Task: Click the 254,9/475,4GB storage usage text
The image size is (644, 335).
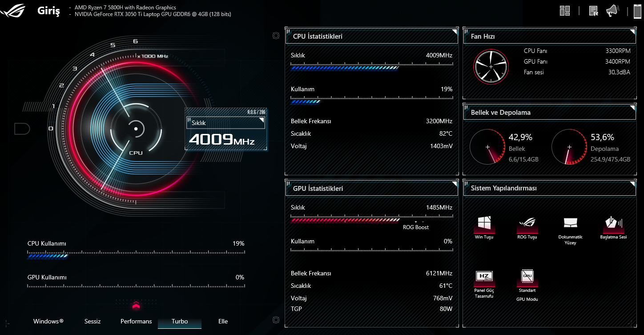Action: tap(610, 159)
